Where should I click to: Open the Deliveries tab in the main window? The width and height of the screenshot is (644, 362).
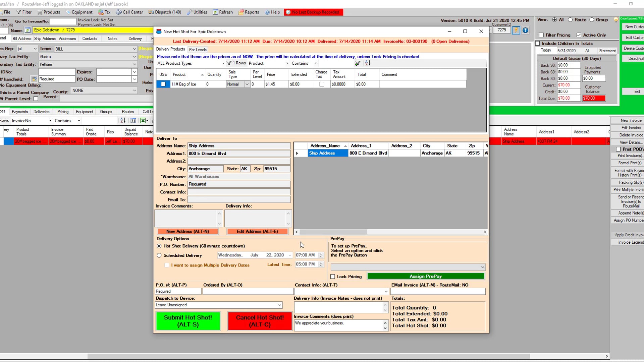click(x=42, y=112)
